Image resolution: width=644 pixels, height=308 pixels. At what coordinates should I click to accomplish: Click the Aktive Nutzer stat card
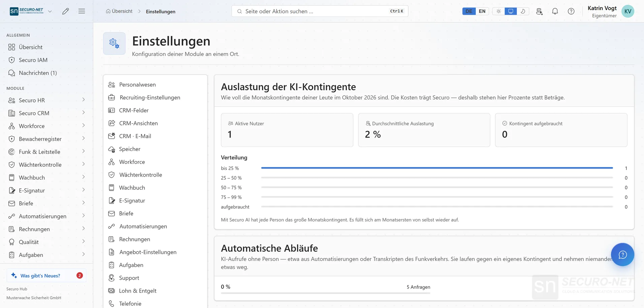tap(287, 130)
